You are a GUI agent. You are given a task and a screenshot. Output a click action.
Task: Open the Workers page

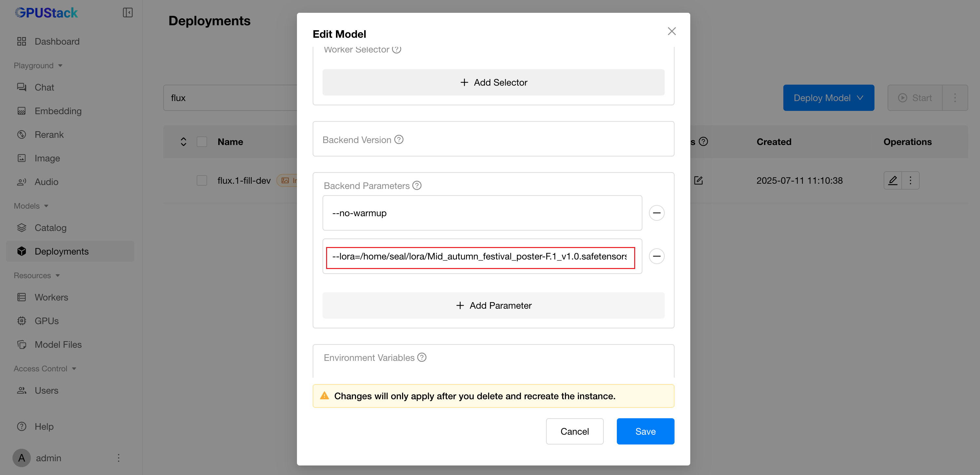(51, 297)
